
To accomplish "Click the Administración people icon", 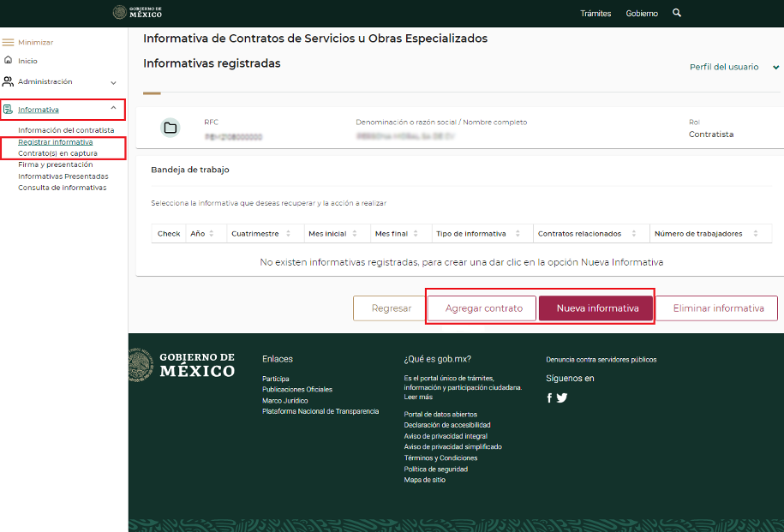I will pos(9,82).
